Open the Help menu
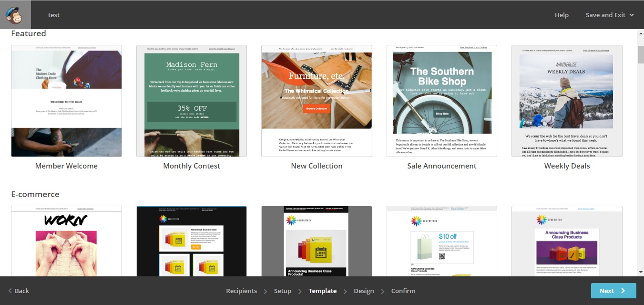Image resolution: width=644 pixels, height=305 pixels. [x=561, y=15]
